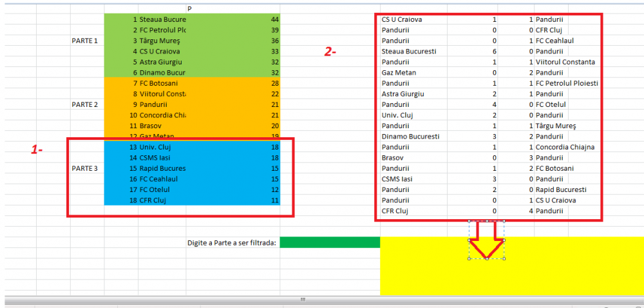Select the PARTE 2 label cell
Screen dimensions: 644x308
[85, 104]
